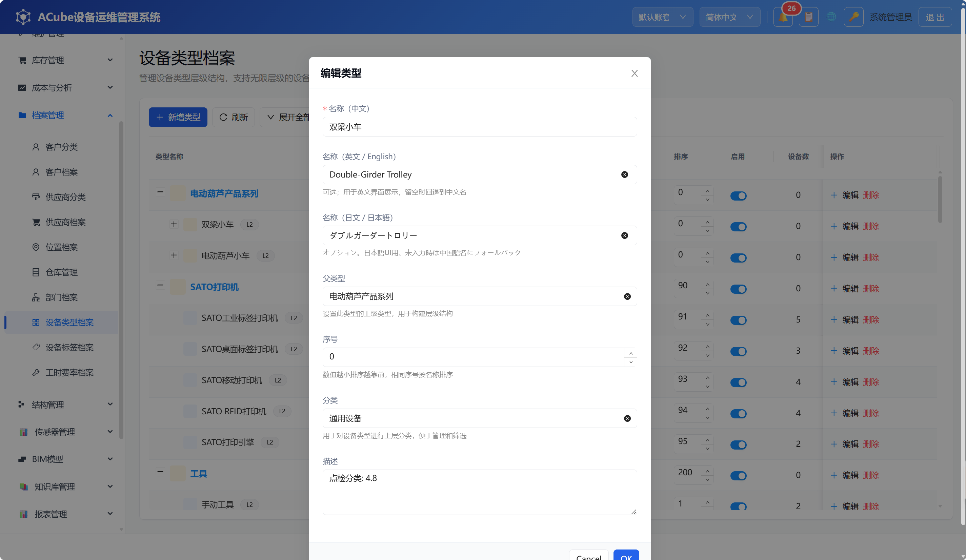Screen dimensions: 966x560
Task: Clear the 父类型 selection
Action: pyautogui.click(x=627, y=296)
